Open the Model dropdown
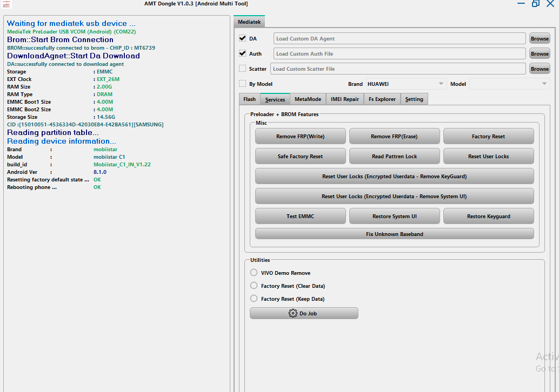Screen dimensions: 559x392 509,84
